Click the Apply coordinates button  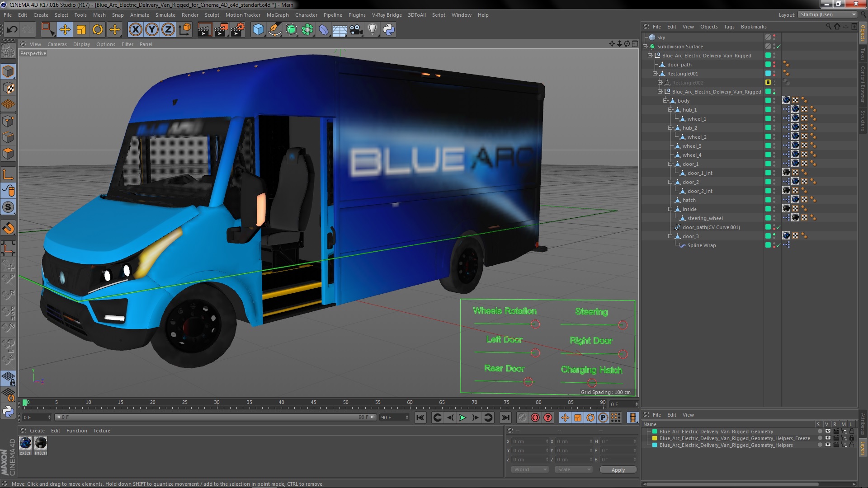[618, 470]
